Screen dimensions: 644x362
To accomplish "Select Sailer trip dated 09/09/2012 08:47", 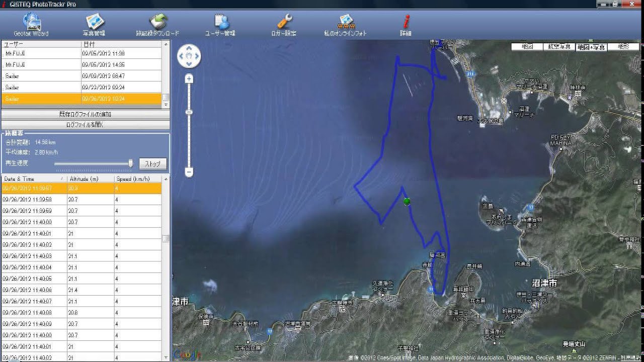I will (x=82, y=76).
